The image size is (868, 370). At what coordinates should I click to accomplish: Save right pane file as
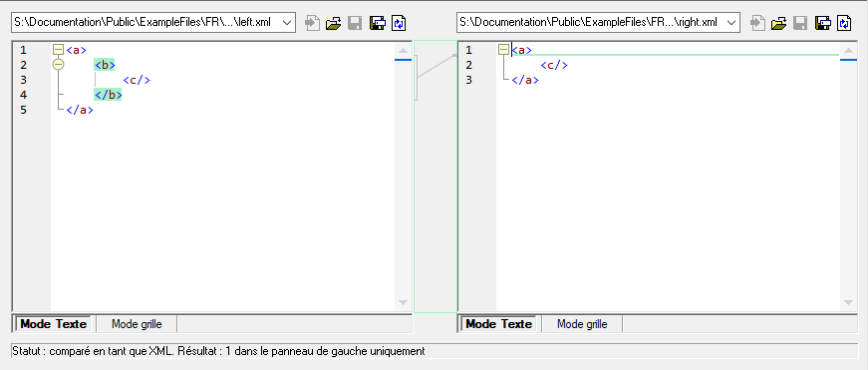coord(822,23)
